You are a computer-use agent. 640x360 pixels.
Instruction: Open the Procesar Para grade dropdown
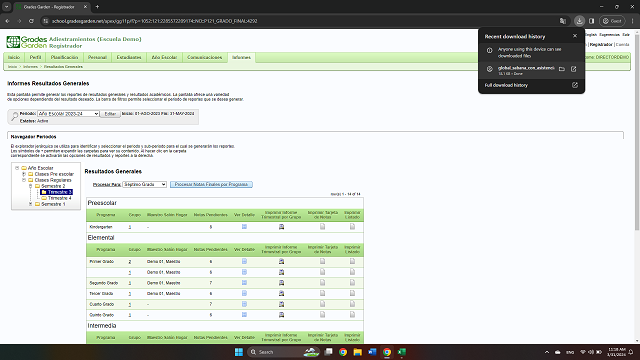coord(144,184)
